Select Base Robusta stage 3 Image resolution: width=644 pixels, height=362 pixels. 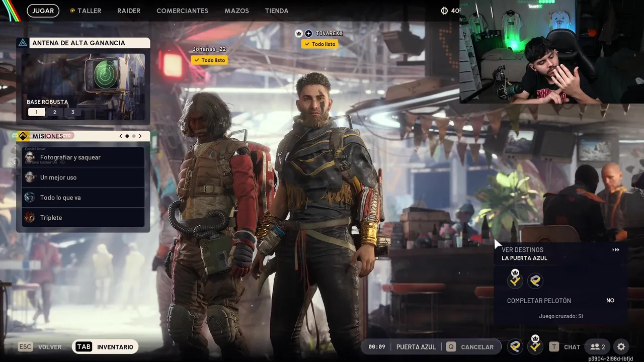(72, 112)
